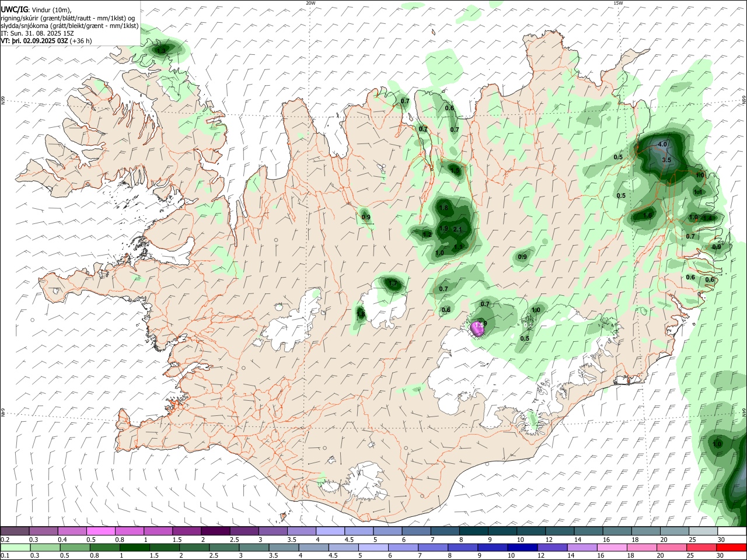Click the 1.7 precipitation value label

click(x=393, y=284)
